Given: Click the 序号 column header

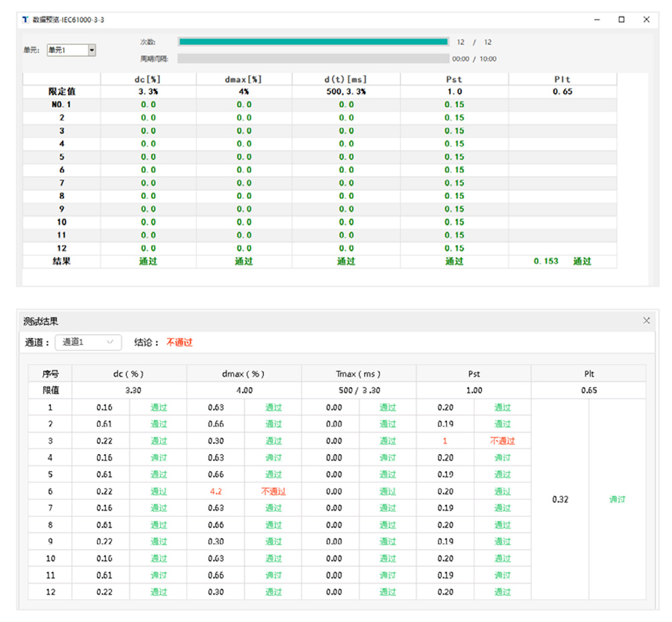Looking at the screenshot, I should click(50, 374).
